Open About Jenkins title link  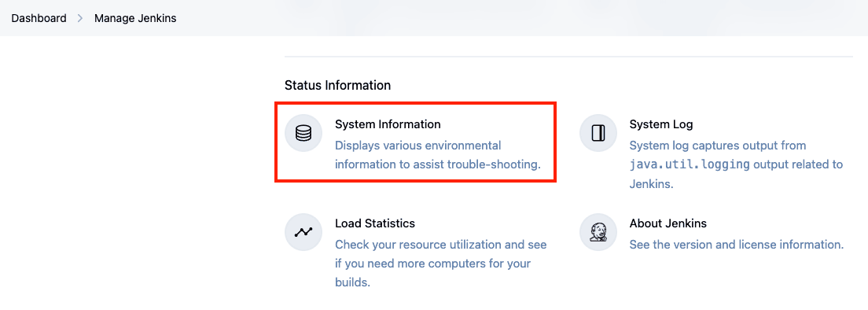pos(668,223)
